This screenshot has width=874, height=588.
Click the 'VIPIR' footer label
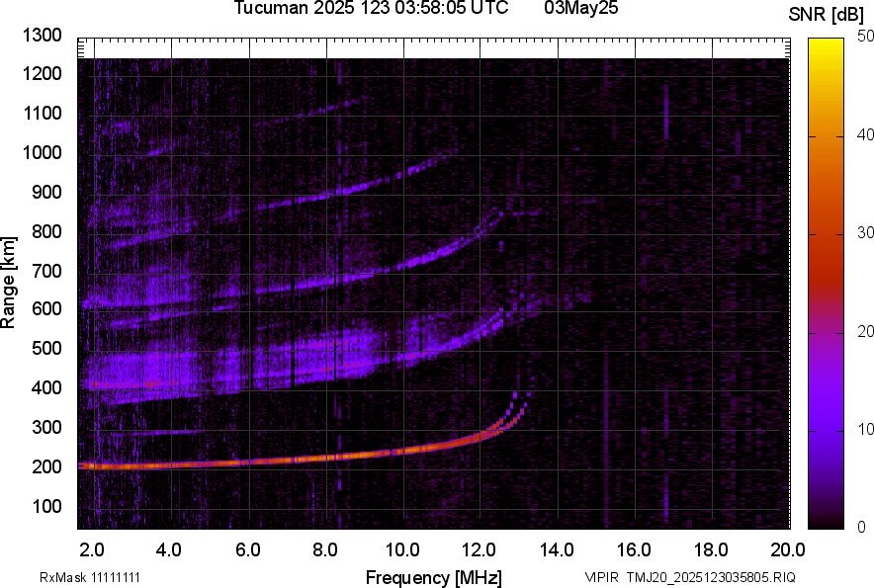coord(601,577)
